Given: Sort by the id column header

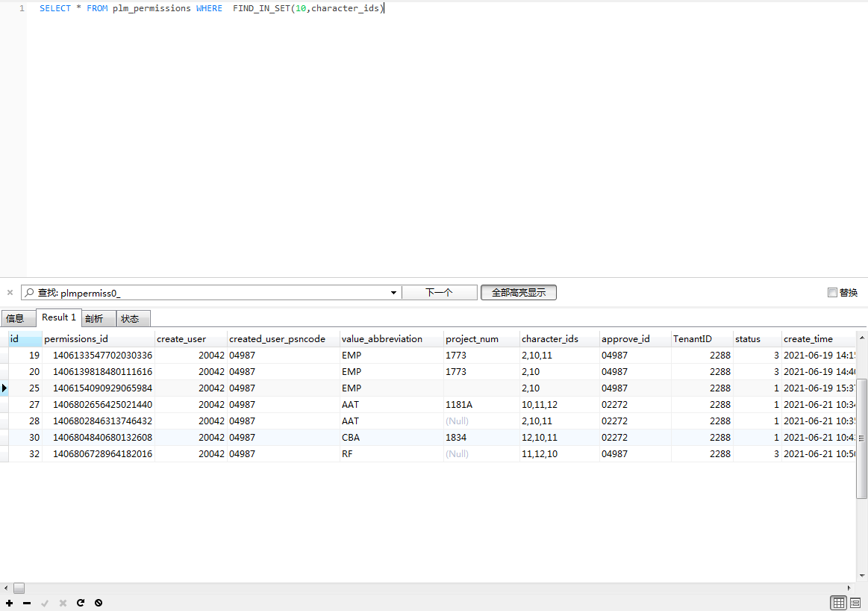Looking at the screenshot, I should click(25, 339).
